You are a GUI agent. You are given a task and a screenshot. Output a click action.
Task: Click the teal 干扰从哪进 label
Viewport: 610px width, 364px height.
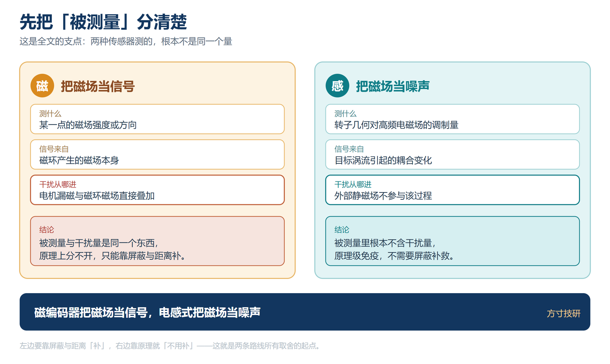coord(353,184)
